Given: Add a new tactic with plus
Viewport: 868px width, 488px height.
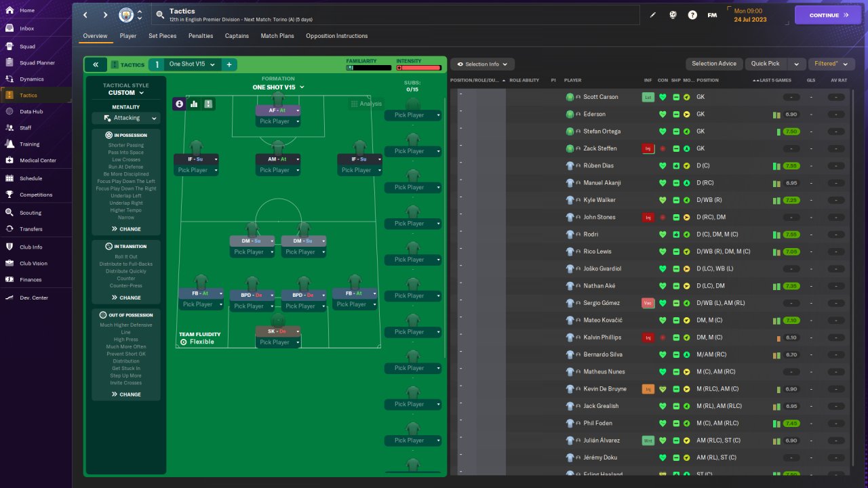Looking at the screenshot, I should click(x=229, y=64).
